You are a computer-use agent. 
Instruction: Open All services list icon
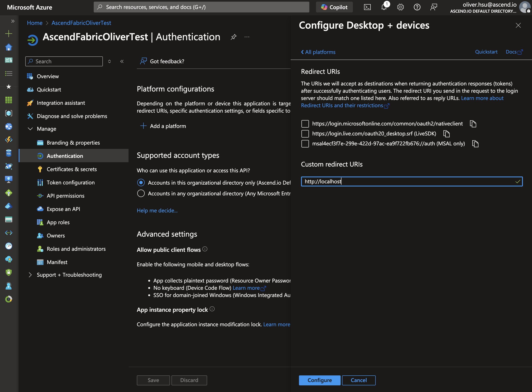[x=9, y=73]
